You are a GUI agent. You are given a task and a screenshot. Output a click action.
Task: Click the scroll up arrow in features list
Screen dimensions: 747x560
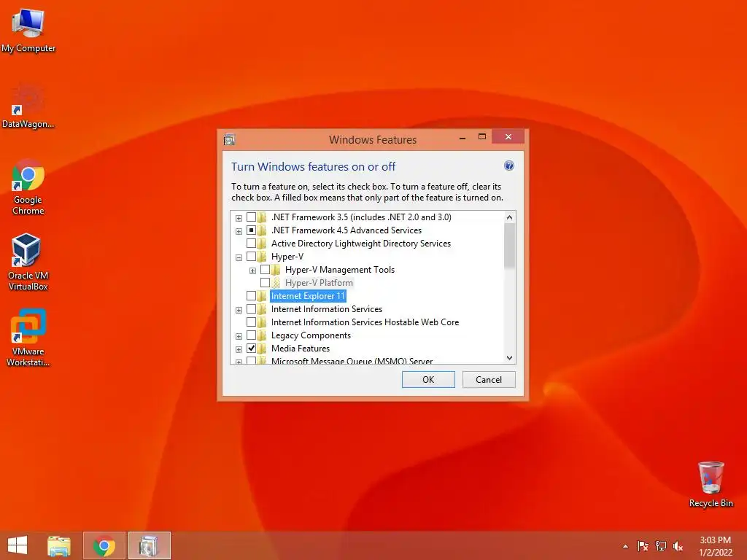[509, 217]
